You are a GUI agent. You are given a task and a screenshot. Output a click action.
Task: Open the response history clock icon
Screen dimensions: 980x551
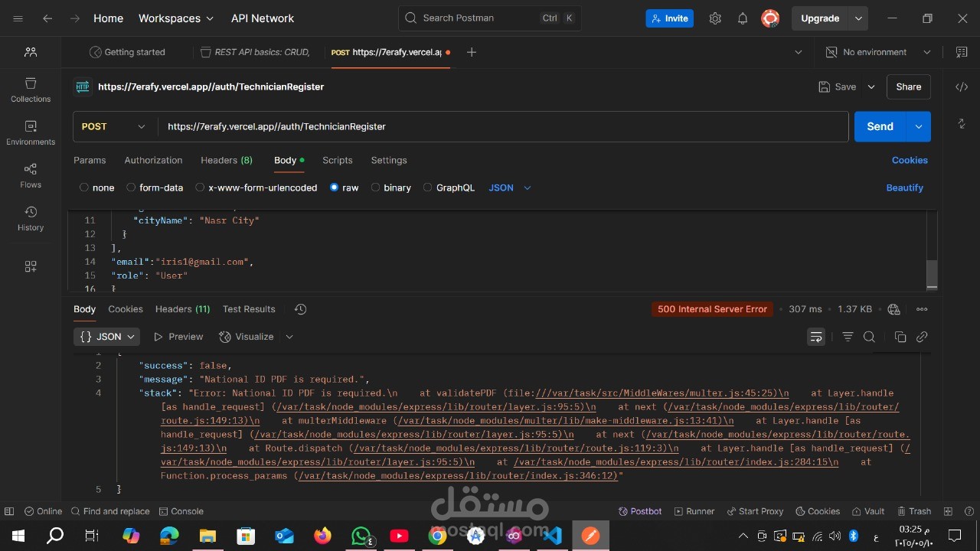point(300,309)
